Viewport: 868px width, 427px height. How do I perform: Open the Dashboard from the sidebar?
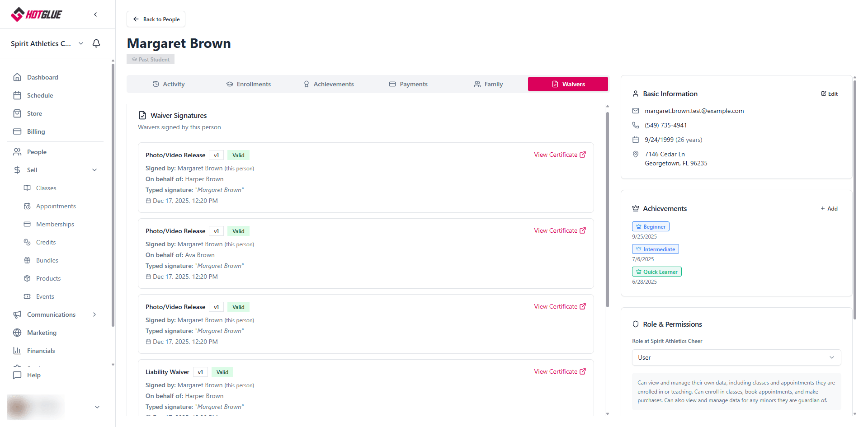pyautogui.click(x=42, y=77)
